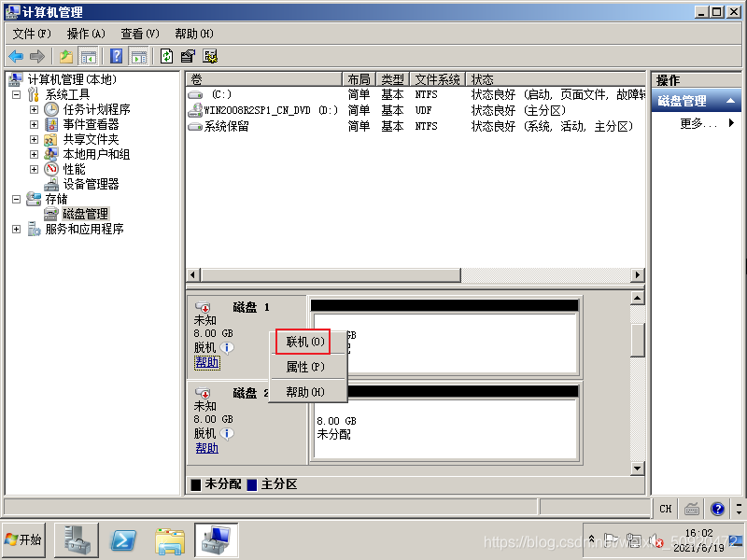This screenshot has width=747, height=560.
Task: Click the Help link under Disk 2
Action: (x=206, y=448)
